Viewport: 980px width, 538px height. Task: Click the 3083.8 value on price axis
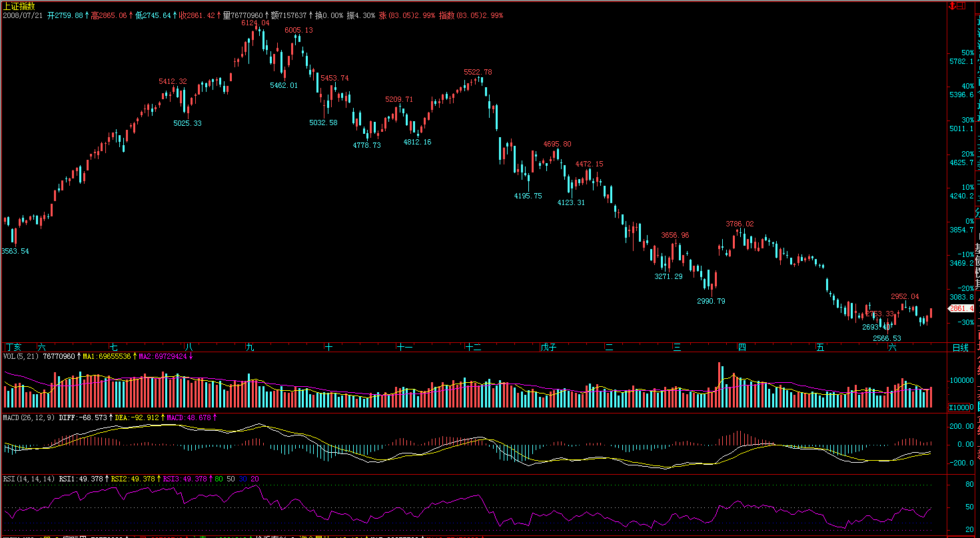962,297
